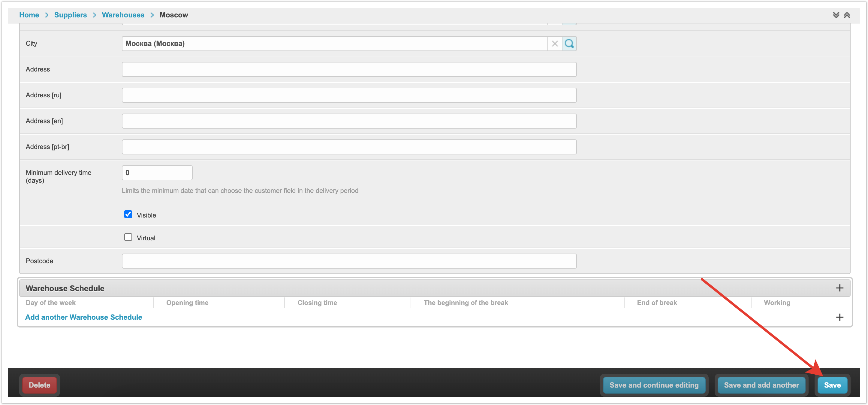Click the expand-all double down chevron

(x=836, y=15)
